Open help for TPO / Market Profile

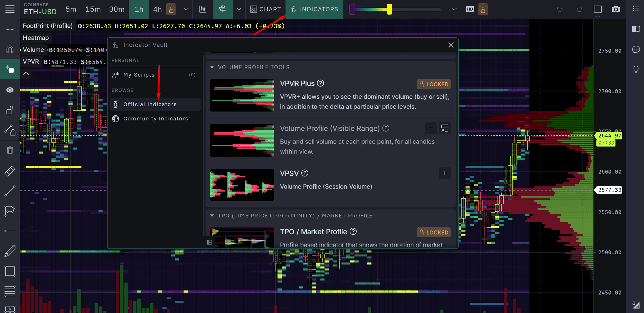(353, 232)
